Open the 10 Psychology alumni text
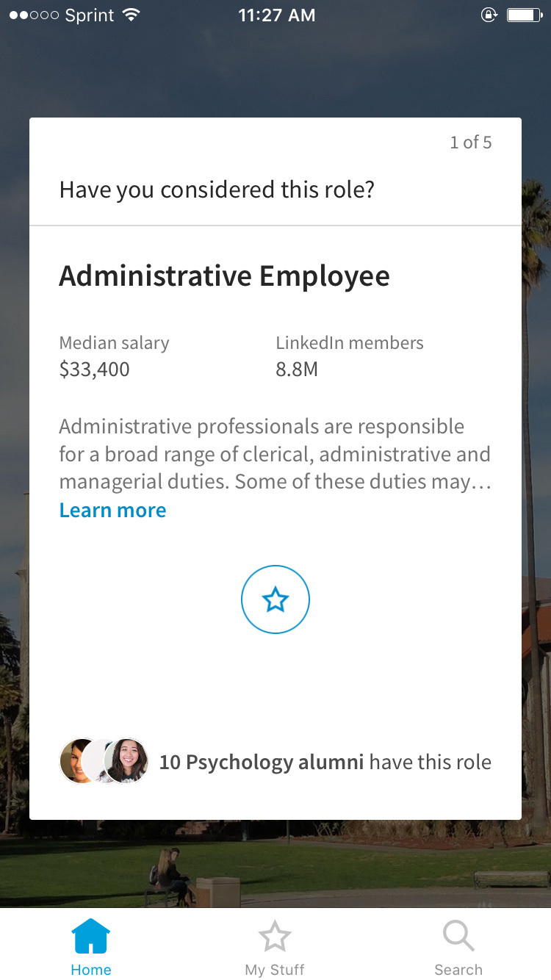This screenshot has width=551, height=980. (x=262, y=762)
